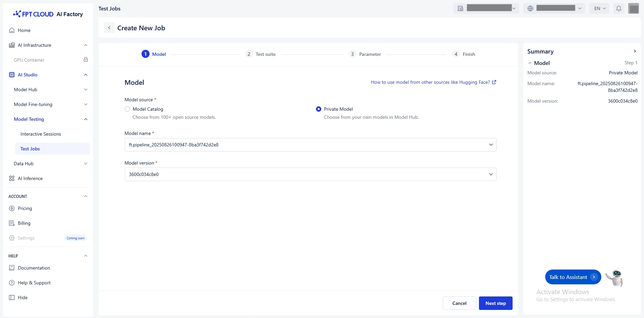The height and width of the screenshot is (318, 644).
Task: Click the Hide sidebar panel icon
Action: click(12, 297)
